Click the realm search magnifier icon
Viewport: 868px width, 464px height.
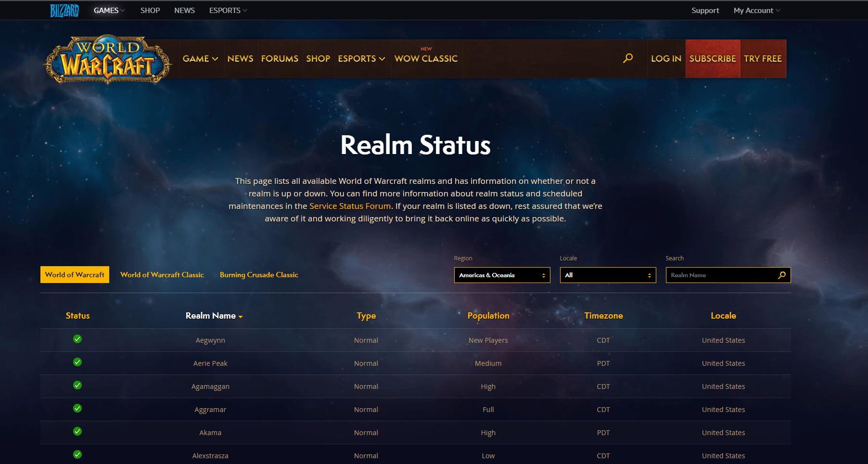782,275
